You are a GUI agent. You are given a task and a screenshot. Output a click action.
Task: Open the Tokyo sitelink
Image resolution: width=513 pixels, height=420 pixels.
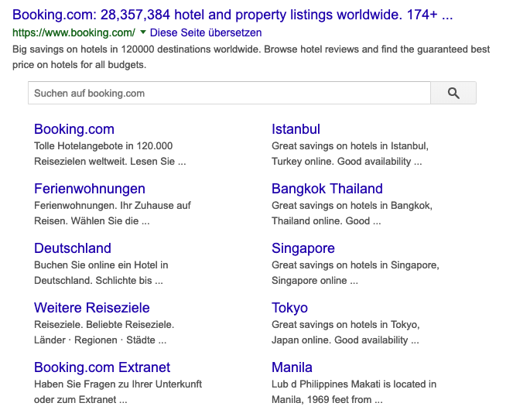290,308
